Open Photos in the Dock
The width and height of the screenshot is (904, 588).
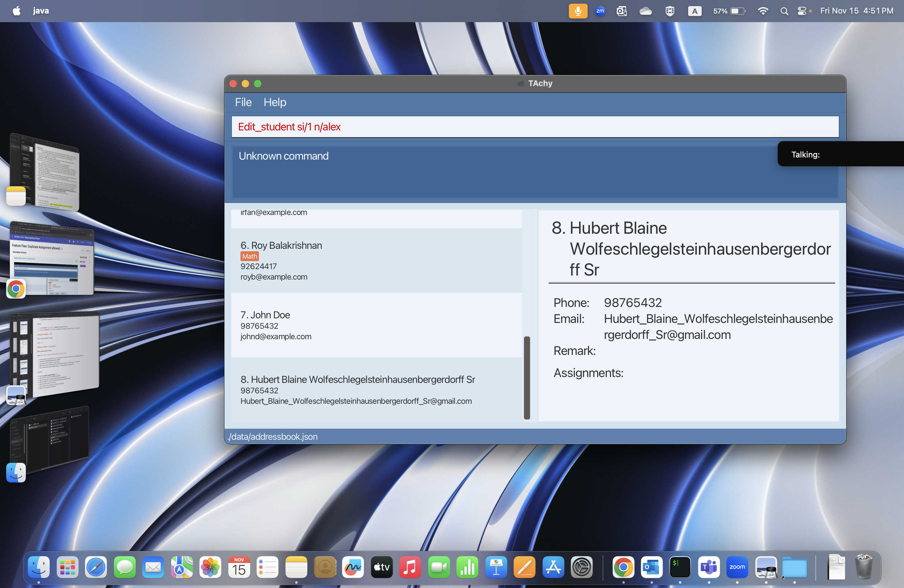[x=210, y=567]
